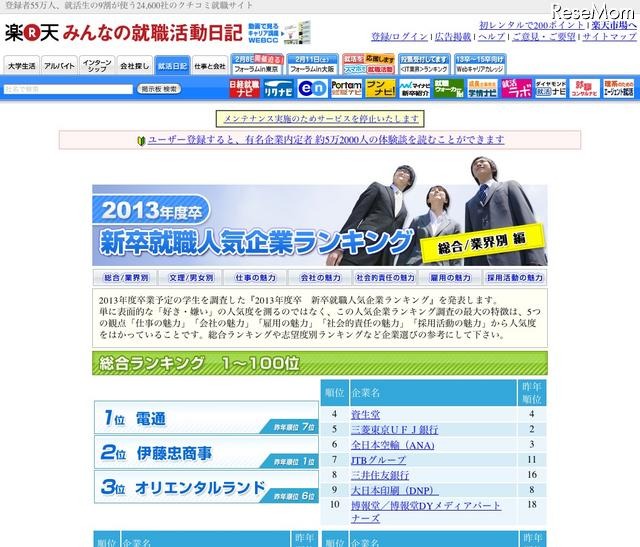Open the ご意見・ご要望 link

(x=544, y=37)
